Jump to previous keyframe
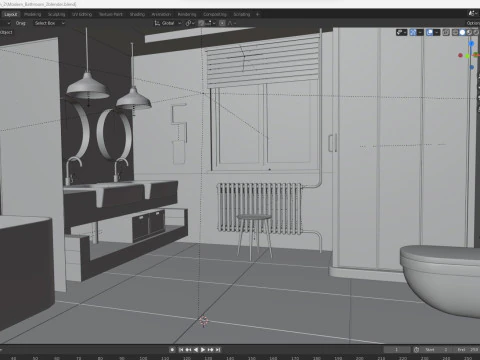 click(188, 350)
